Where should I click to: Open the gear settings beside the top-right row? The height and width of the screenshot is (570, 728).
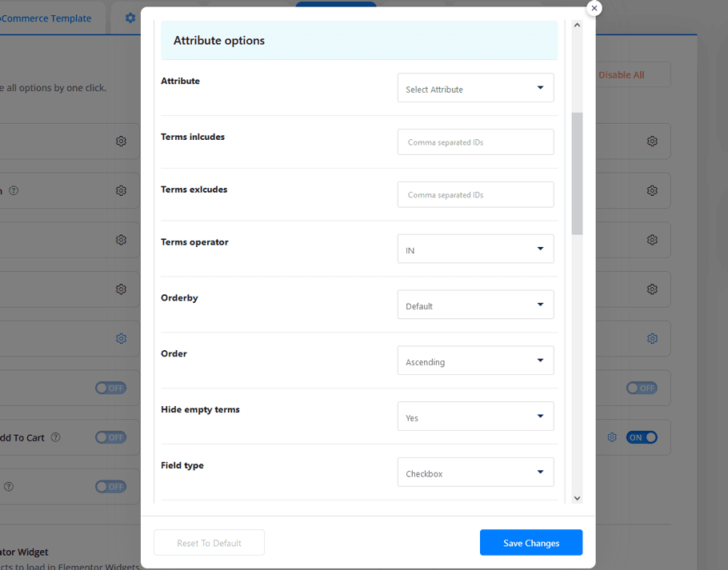click(x=652, y=141)
